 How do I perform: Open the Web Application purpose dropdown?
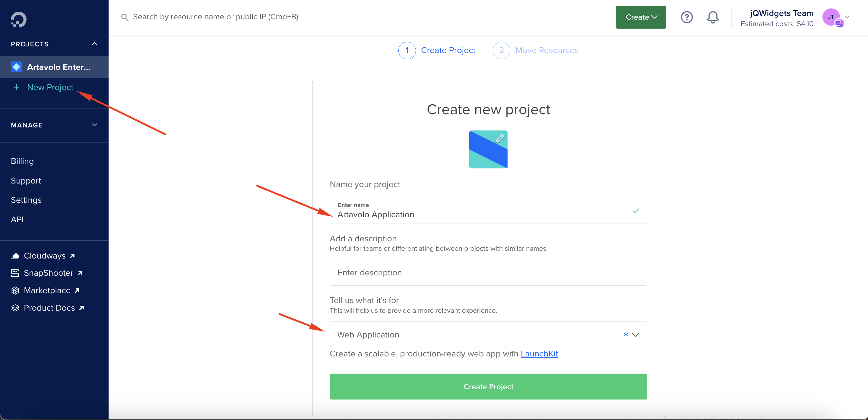coord(488,334)
